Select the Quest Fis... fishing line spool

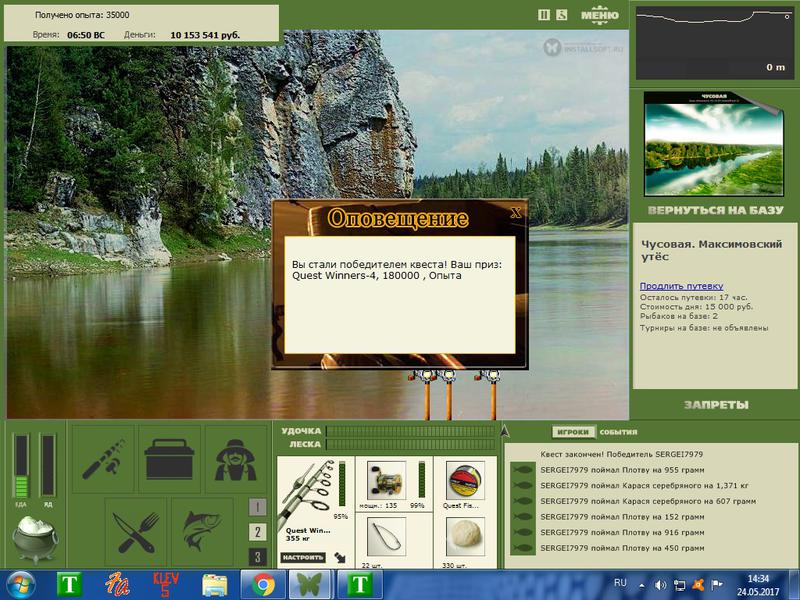point(465,481)
